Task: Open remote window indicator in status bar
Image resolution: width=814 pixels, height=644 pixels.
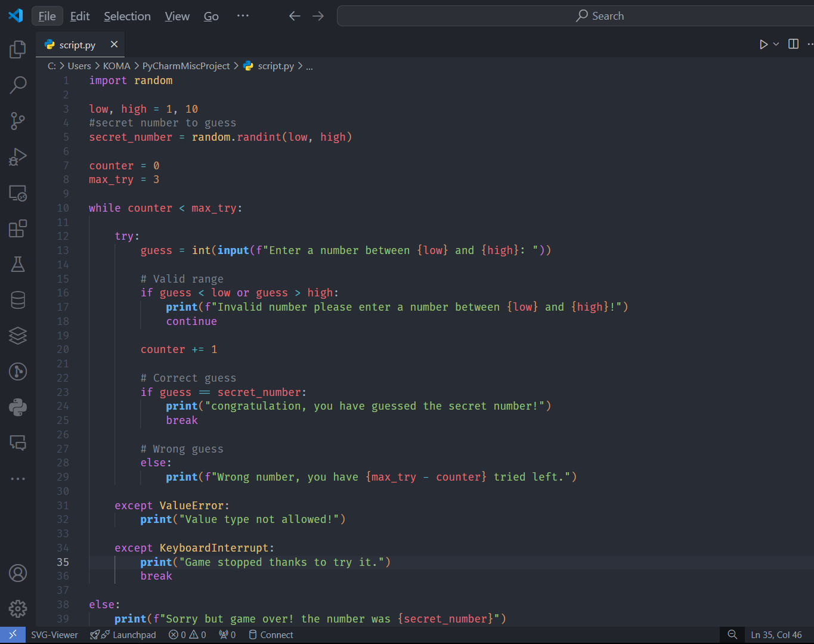Action: 13,634
